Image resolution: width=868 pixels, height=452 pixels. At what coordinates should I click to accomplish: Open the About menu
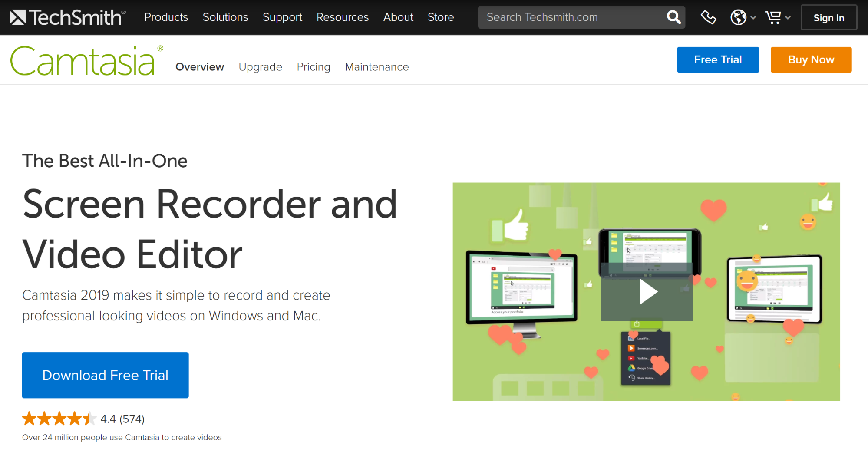coord(398,17)
